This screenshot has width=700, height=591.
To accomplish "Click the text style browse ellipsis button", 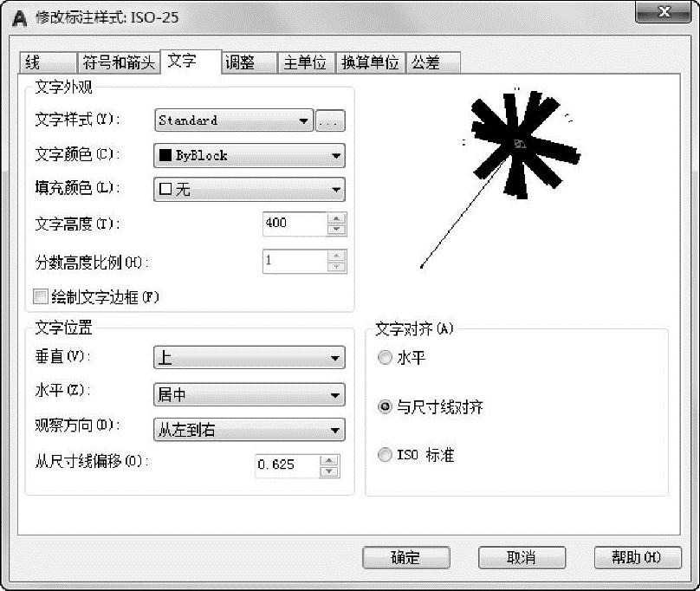I will [x=330, y=120].
